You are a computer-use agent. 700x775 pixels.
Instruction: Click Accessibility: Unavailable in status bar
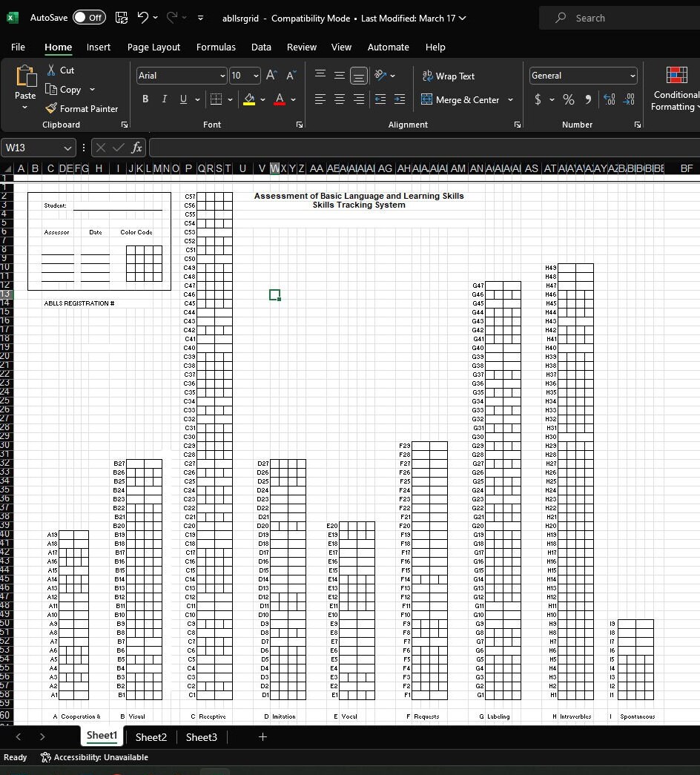pyautogui.click(x=94, y=757)
